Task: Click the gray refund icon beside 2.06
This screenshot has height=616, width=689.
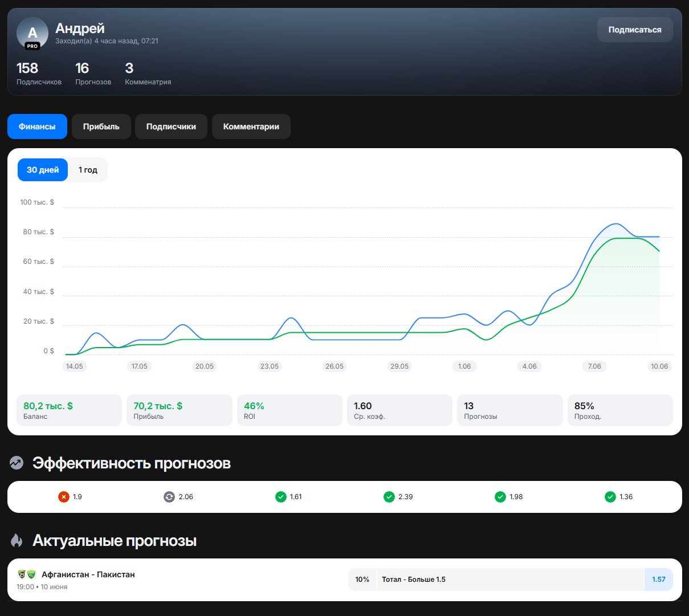Action: point(169,497)
